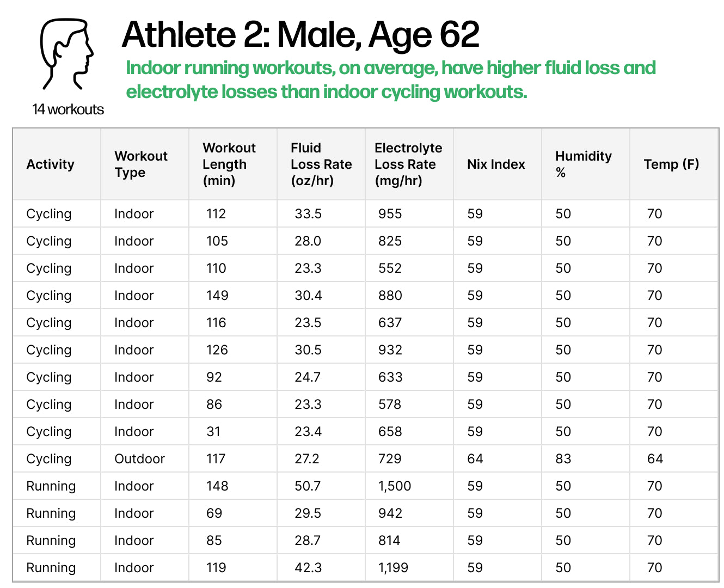Select the 83 humidity value
This screenshot has width=724, height=588.
click(x=563, y=459)
